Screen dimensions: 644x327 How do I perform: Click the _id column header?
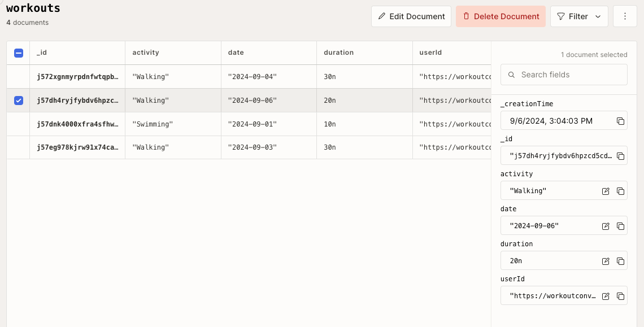tap(77, 53)
